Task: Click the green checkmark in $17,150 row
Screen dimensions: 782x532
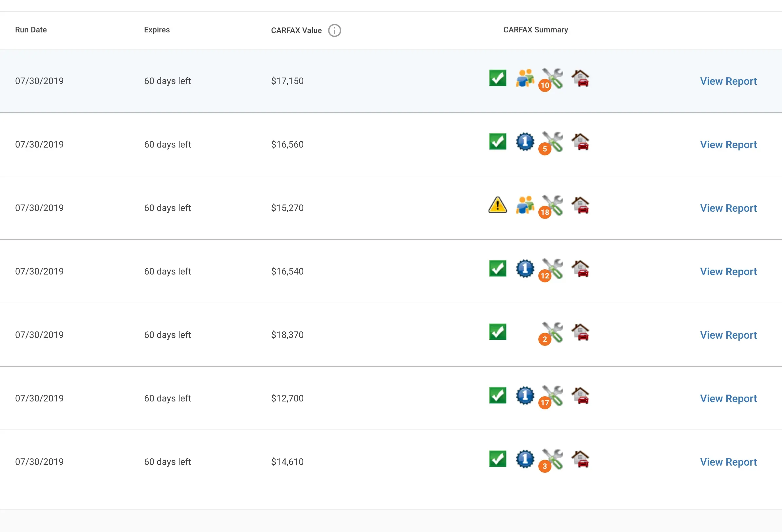Action: [497, 78]
